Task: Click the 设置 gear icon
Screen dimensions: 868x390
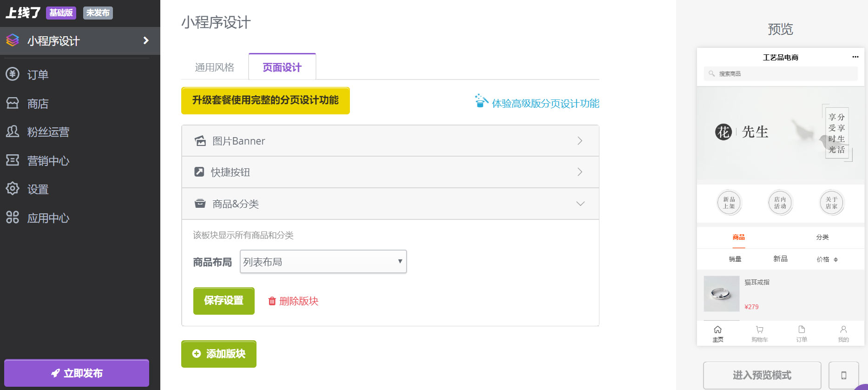Action: coord(13,189)
